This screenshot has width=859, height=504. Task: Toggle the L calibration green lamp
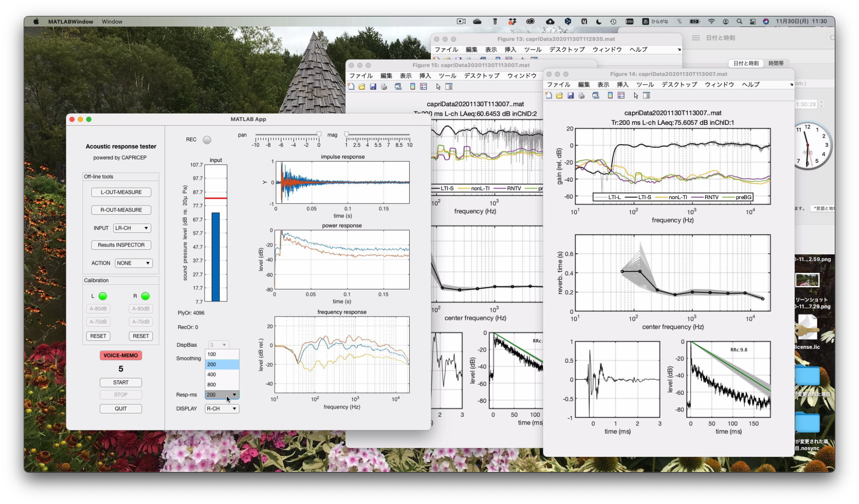point(103,296)
